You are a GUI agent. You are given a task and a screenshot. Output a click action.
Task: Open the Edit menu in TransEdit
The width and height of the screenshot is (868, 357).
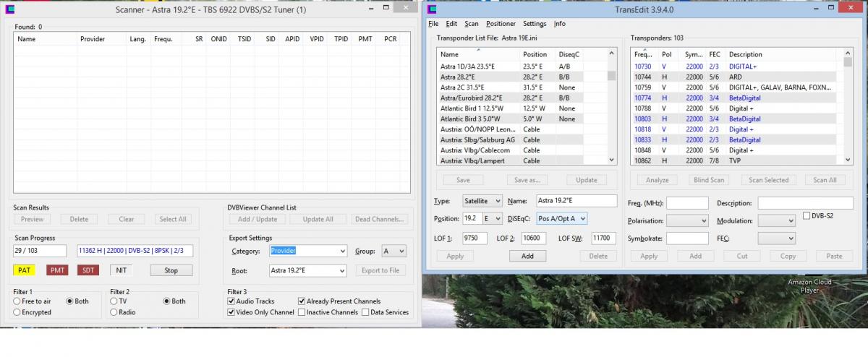click(451, 24)
